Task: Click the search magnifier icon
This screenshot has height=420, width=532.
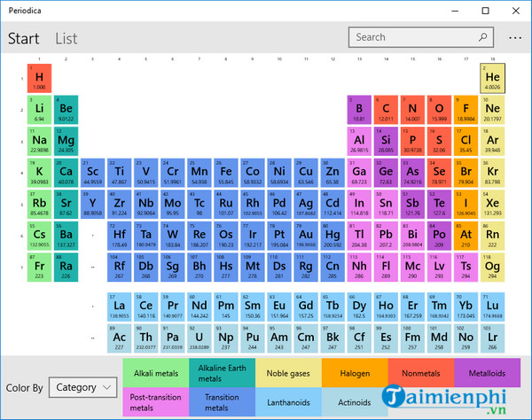Action: (x=483, y=37)
